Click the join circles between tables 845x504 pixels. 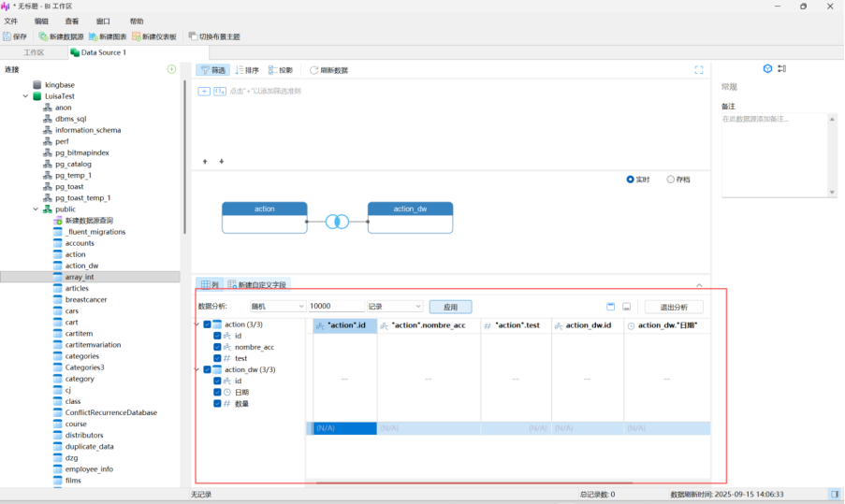pos(337,222)
